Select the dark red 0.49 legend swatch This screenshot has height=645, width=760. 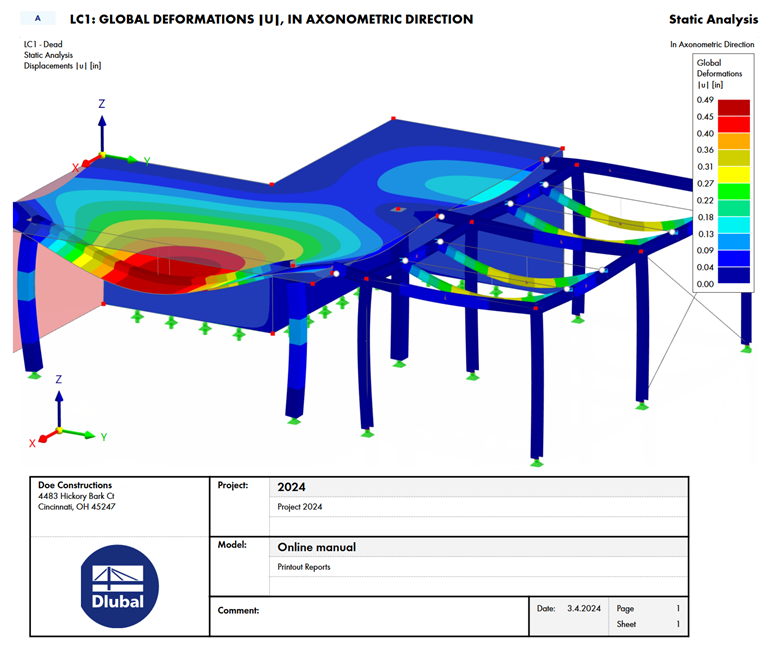(x=733, y=108)
